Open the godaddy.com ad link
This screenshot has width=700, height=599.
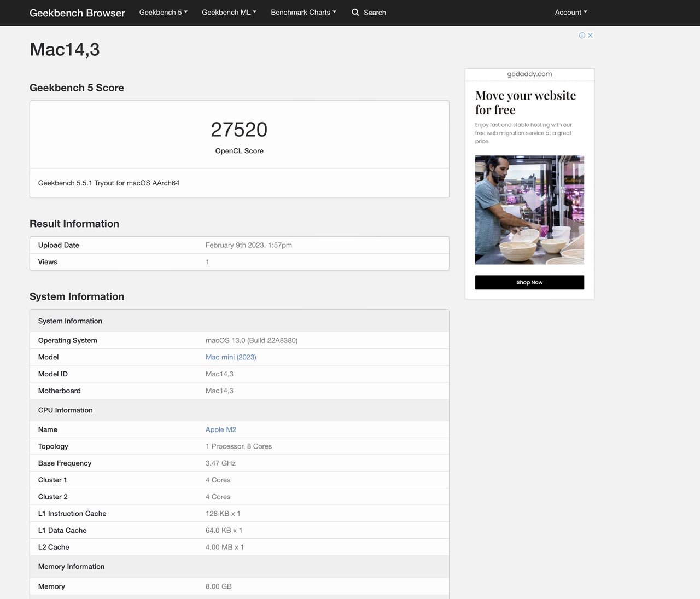[529, 74]
